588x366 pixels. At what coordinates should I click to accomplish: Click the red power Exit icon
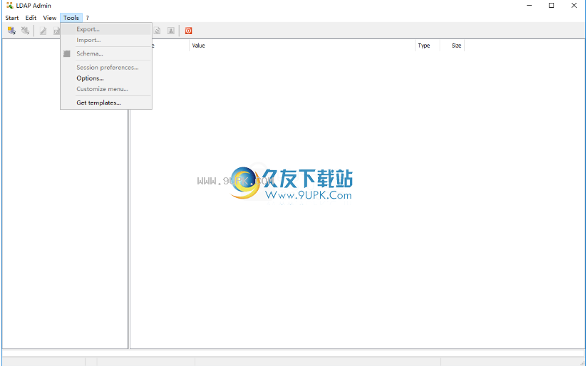189,31
